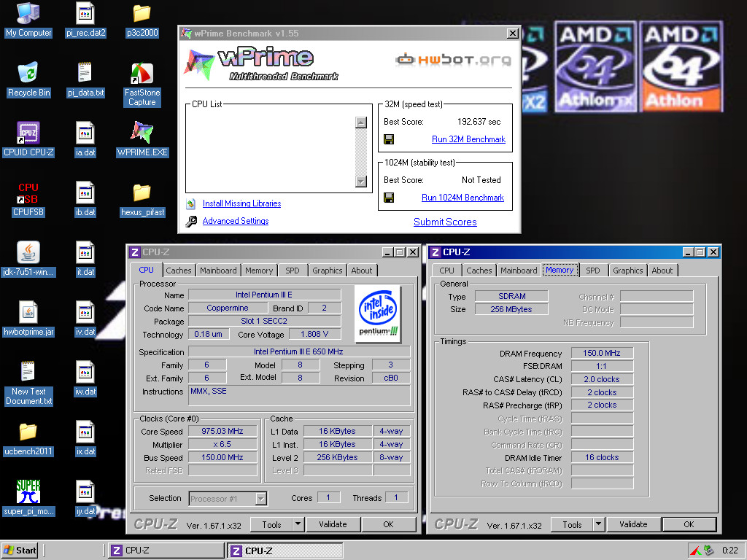Click OK in left CPU-Z window

(389, 524)
